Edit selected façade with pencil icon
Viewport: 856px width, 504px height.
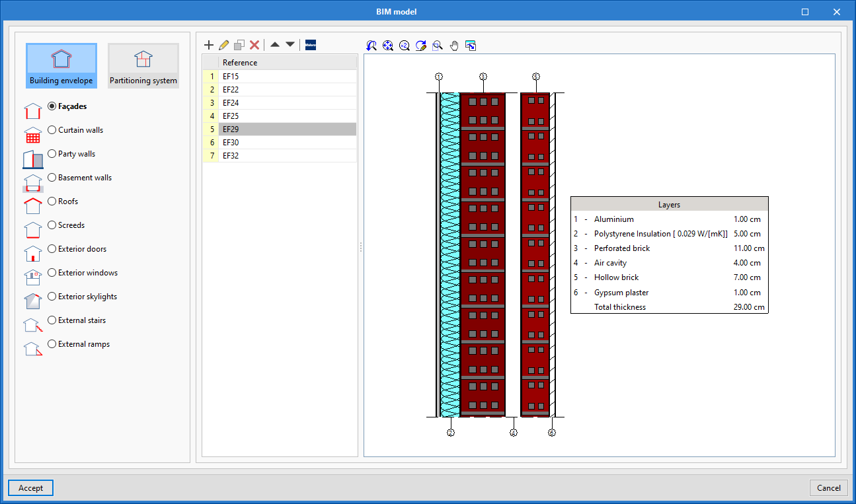(x=224, y=45)
